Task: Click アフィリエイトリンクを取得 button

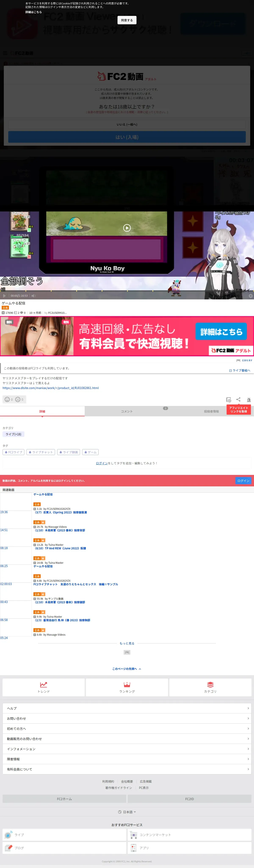Action: [x=239, y=409]
